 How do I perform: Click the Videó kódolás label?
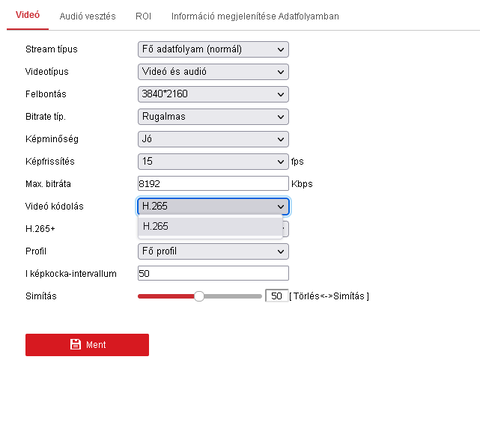(x=54, y=206)
